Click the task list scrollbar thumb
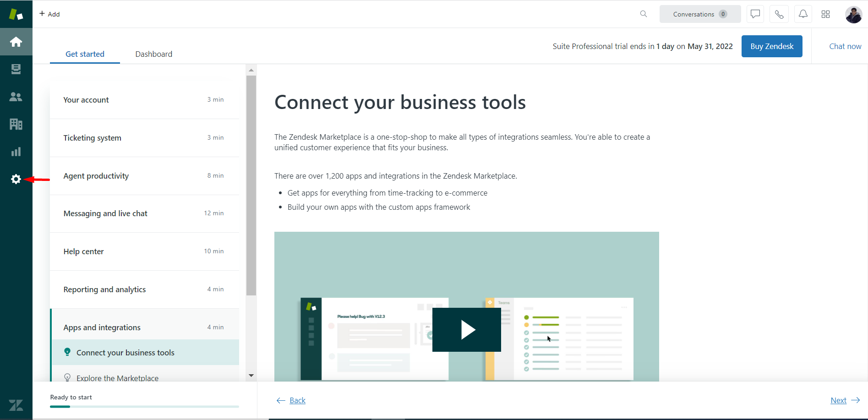 (251, 185)
